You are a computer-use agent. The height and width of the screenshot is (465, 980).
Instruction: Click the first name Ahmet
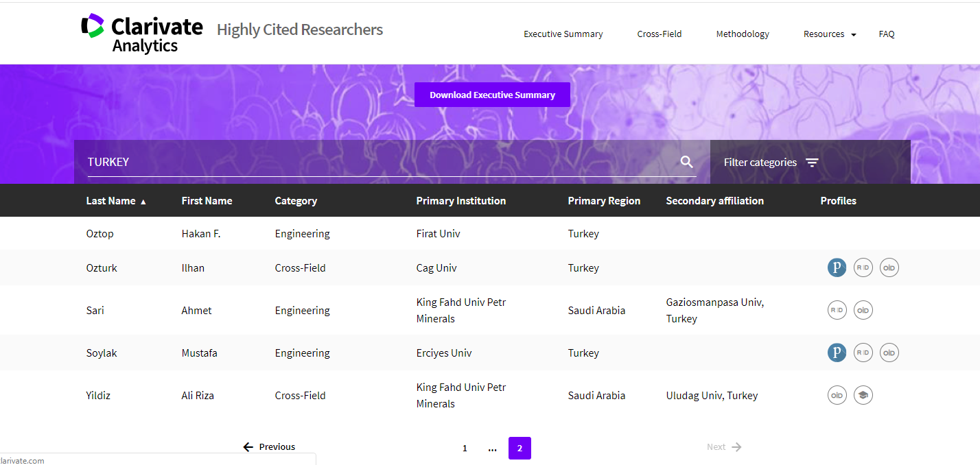(196, 310)
